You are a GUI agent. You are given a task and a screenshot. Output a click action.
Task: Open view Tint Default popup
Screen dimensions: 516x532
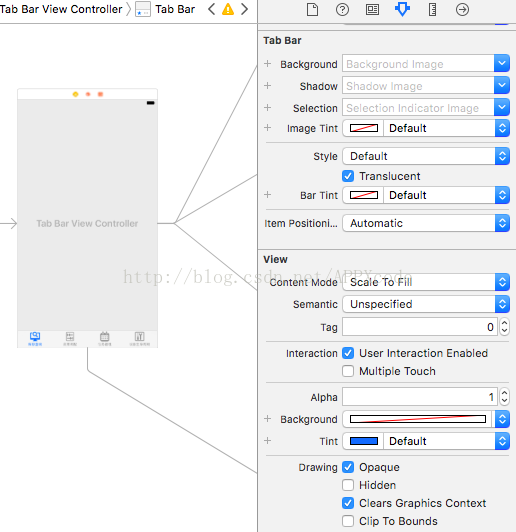[x=446, y=441]
